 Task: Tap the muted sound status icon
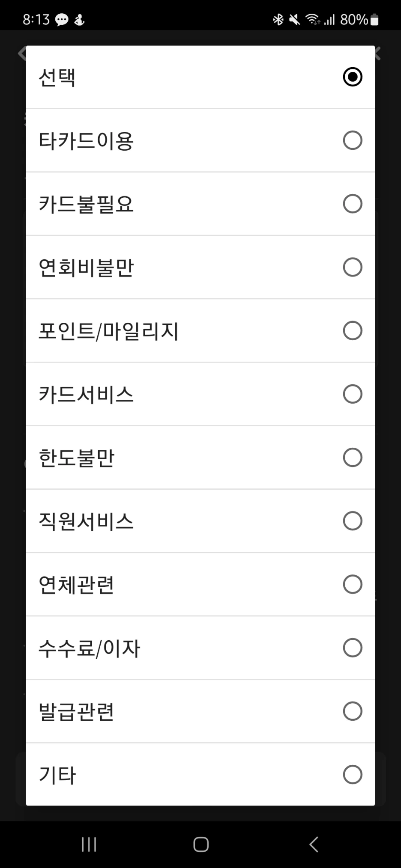294,20
